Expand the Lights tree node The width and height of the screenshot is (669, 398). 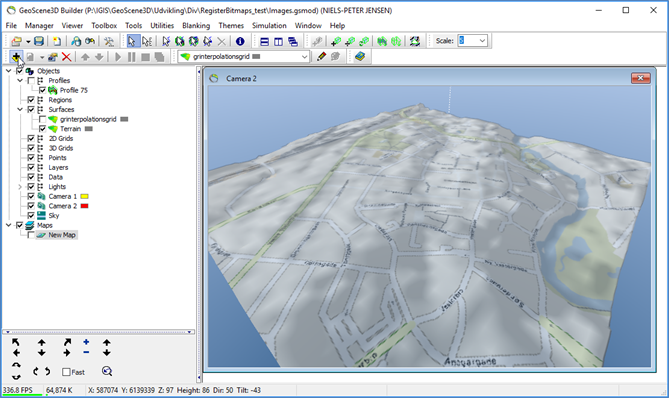[x=20, y=187]
